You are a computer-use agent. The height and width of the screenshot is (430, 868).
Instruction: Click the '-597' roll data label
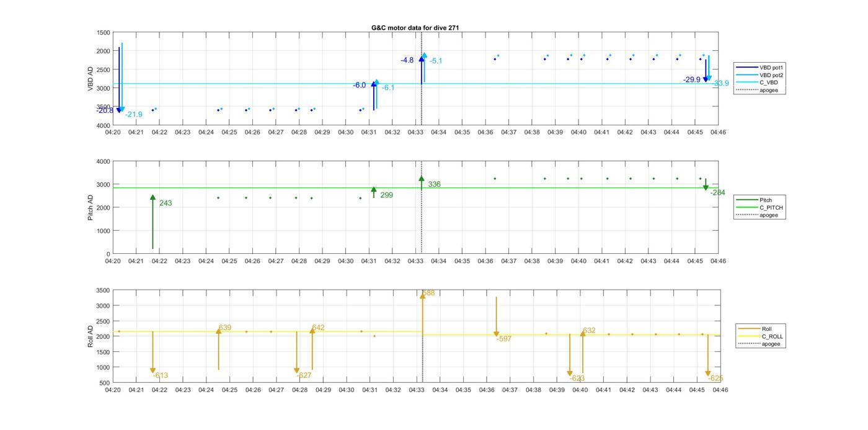504,339
